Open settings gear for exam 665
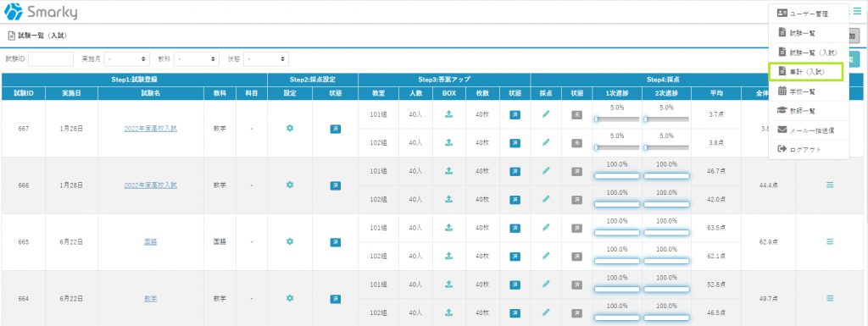 290,241
